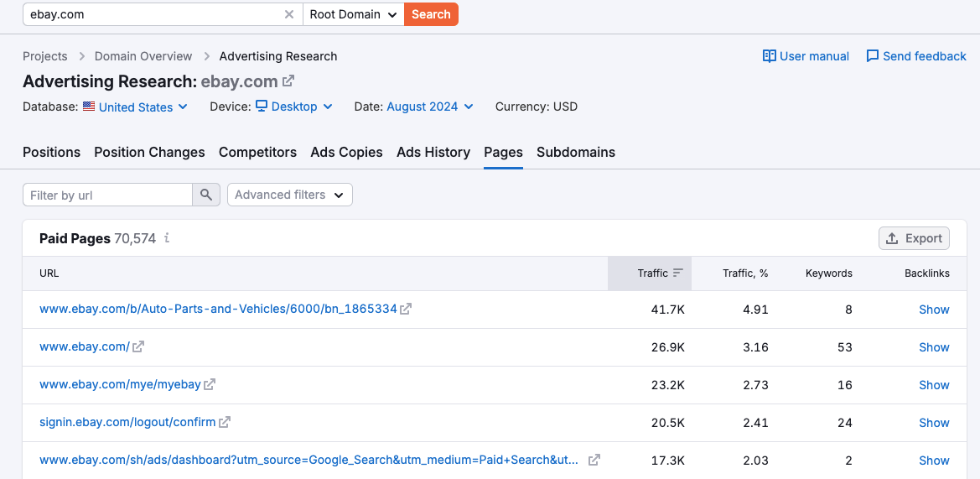Open external link icon for www.ebay.com/ row
This screenshot has width=980, height=479.
click(138, 346)
